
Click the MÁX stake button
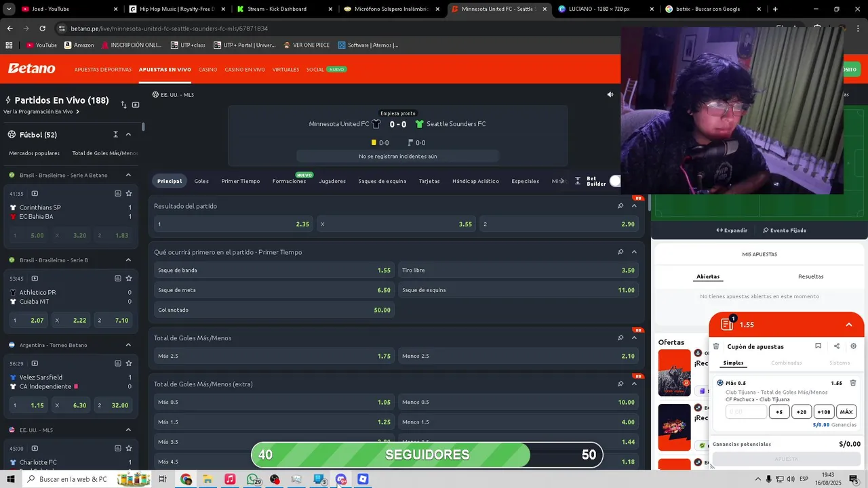coord(846,412)
